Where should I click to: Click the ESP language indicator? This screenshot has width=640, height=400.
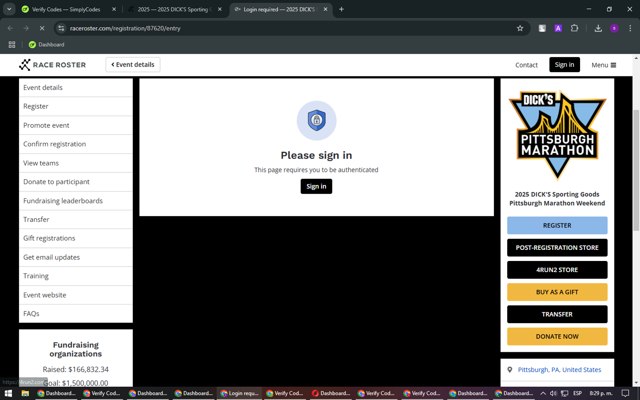(x=577, y=393)
